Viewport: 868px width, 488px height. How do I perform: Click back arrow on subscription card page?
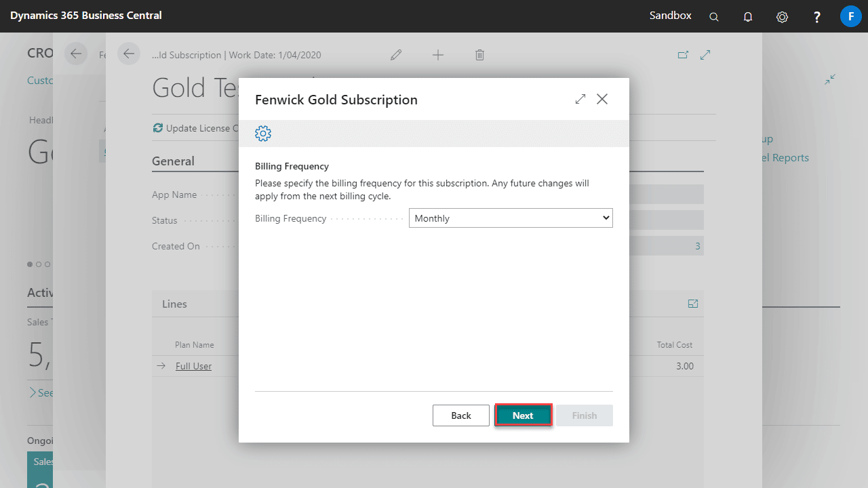point(129,54)
